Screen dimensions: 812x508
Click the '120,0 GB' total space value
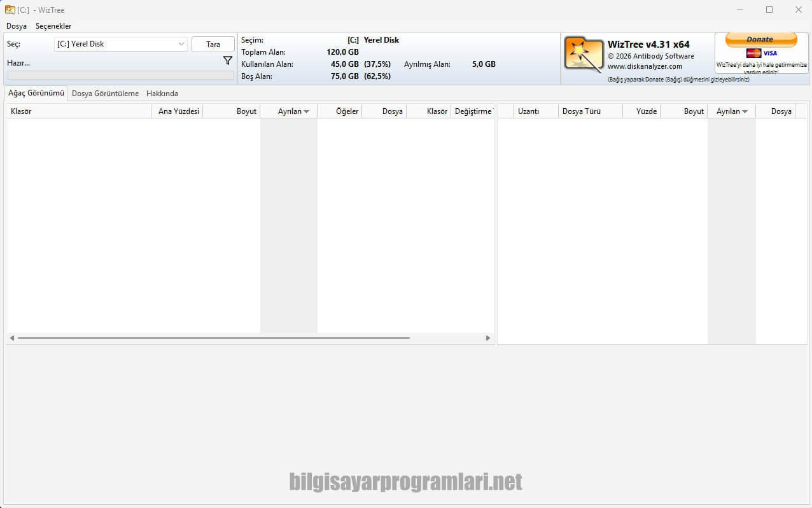point(342,52)
